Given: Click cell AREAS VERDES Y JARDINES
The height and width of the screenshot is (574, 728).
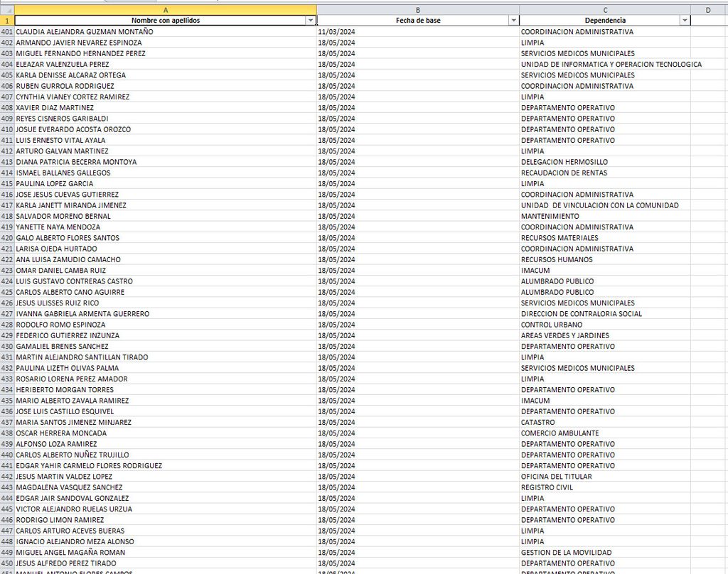Looking at the screenshot, I should pos(605,335).
